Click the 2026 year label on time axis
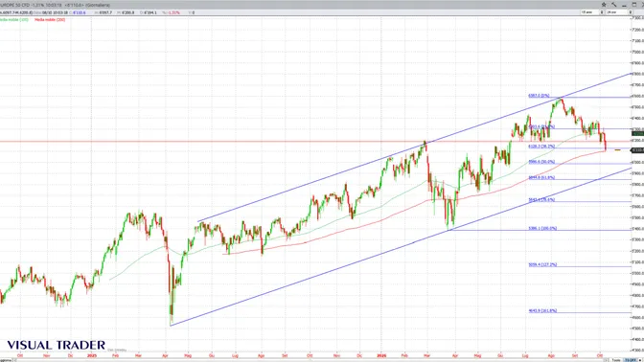 [381, 355]
